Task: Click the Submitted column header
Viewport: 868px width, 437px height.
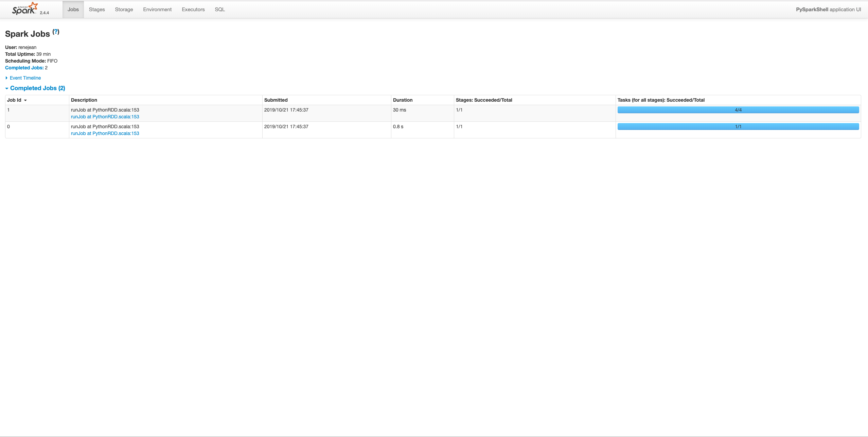Action: tap(276, 100)
